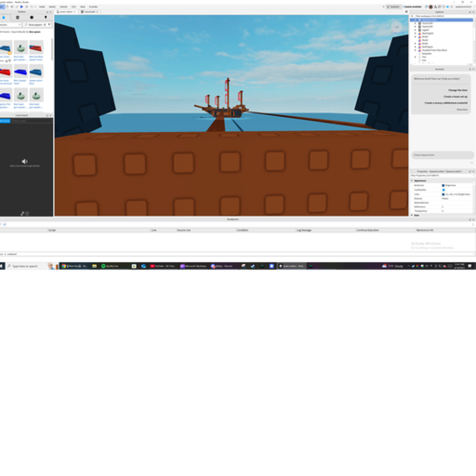This screenshot has width=476, height=476.
Task: Click the blue cloud publish icon
Action: [447, 7]
